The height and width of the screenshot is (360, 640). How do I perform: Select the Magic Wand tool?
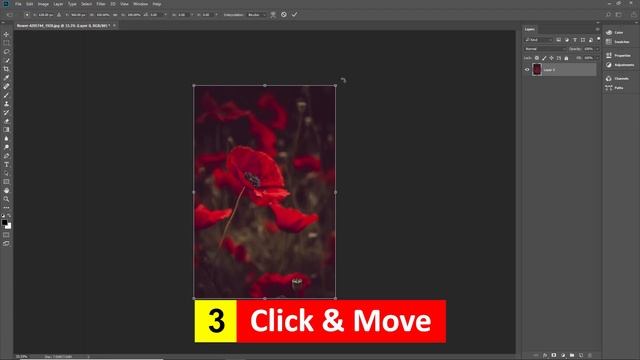tap(6, 60)
